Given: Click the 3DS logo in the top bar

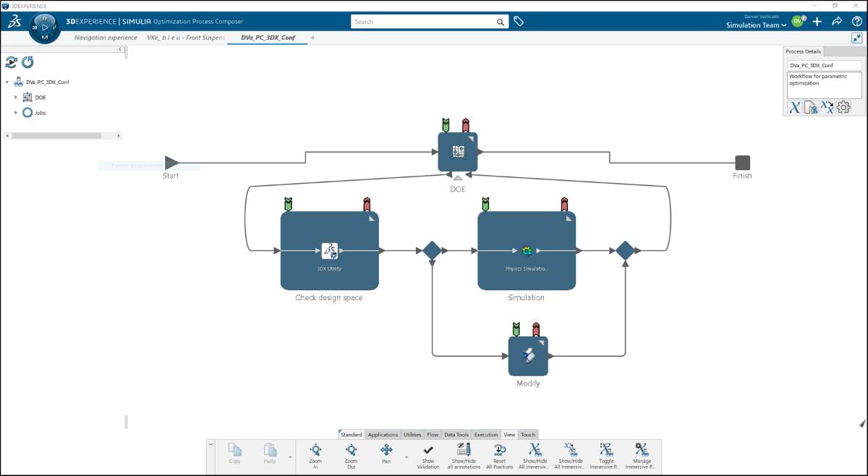Looking at the screenshot, I should pos(14,22).
